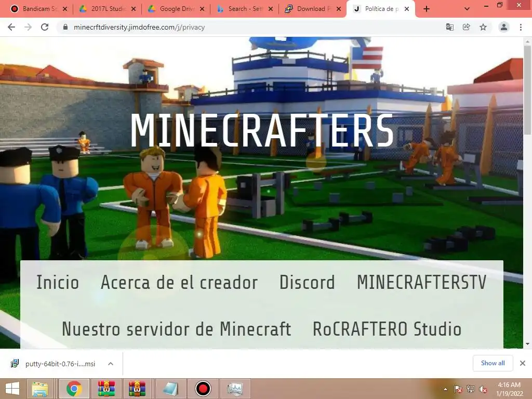Open a new tab with plus button
The image size is (532, 399).
427,9
